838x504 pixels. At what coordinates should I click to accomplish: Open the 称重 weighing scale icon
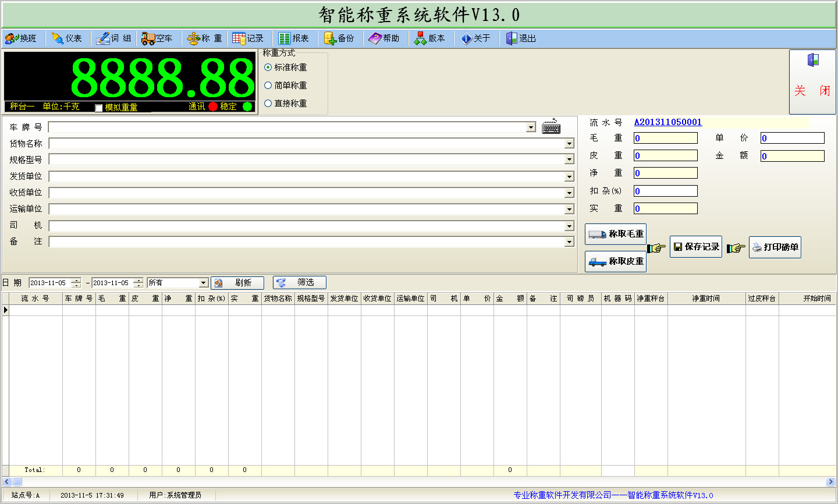click(x=193, y=38)
